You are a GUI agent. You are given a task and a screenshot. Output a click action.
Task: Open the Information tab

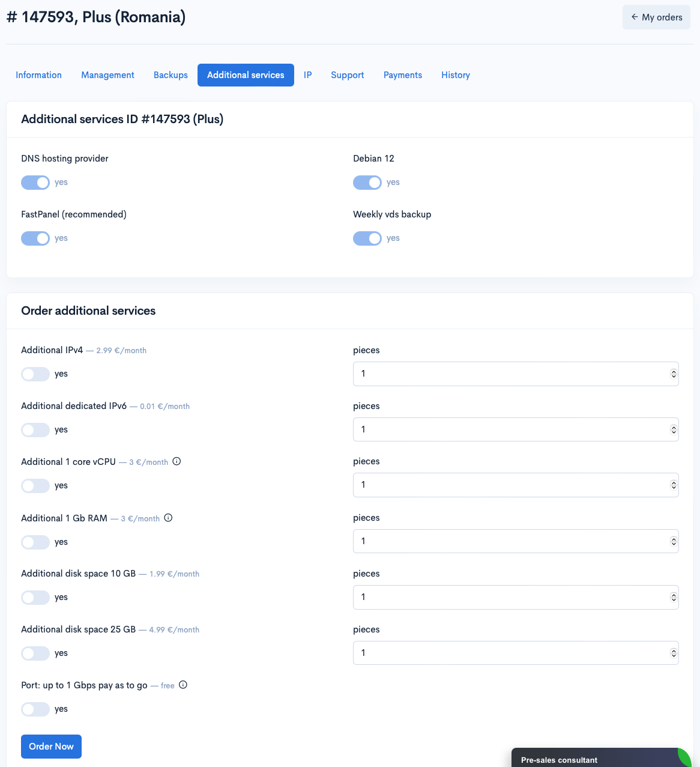tap(38, 75)
